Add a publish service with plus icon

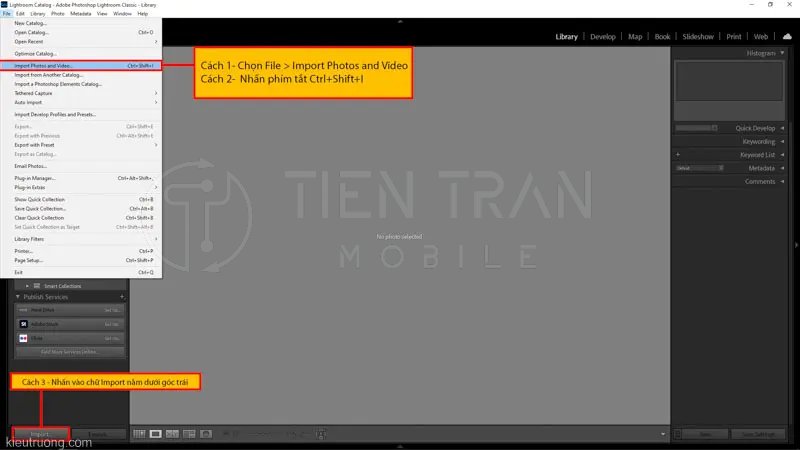(122, 297)
